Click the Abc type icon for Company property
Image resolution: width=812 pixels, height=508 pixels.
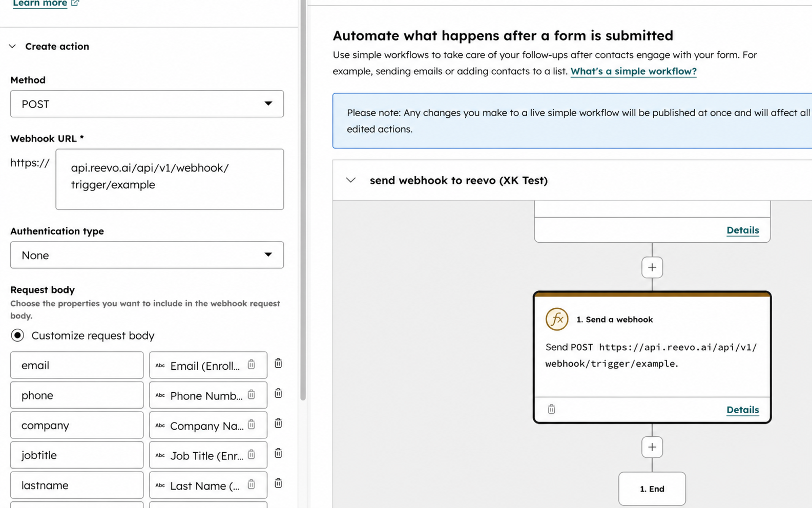pyautogui.click(x=160, y=426)
